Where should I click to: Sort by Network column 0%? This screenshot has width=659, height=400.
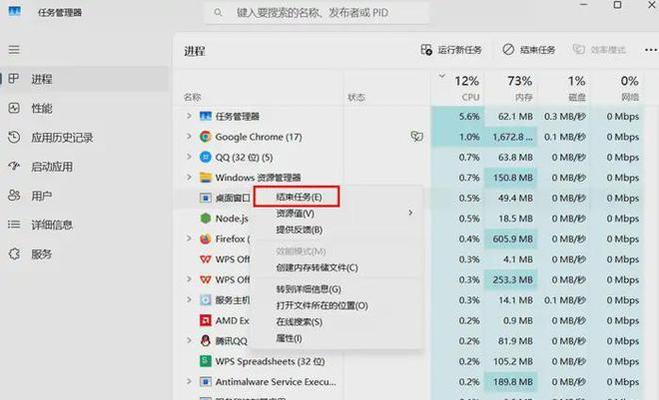[x=618, y=88]
